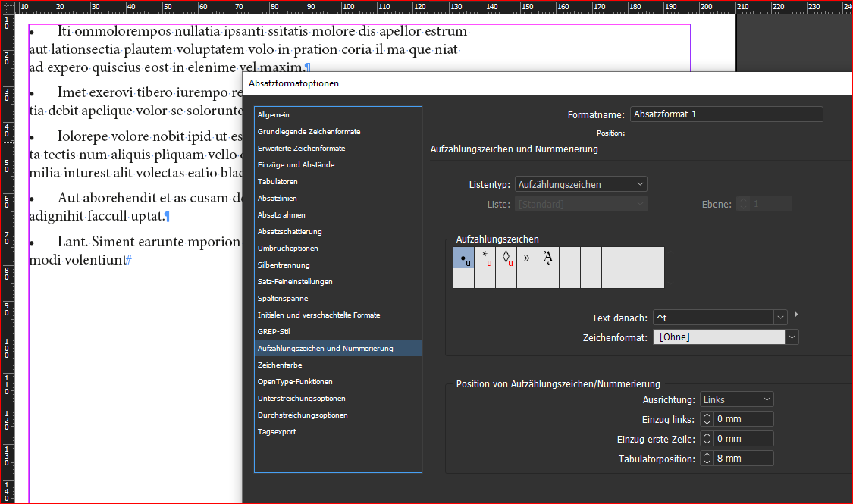The image size is (853, 504).
Task: Select Zeichenfarbe in the sidebar
Action: click(x=278, y=365)
